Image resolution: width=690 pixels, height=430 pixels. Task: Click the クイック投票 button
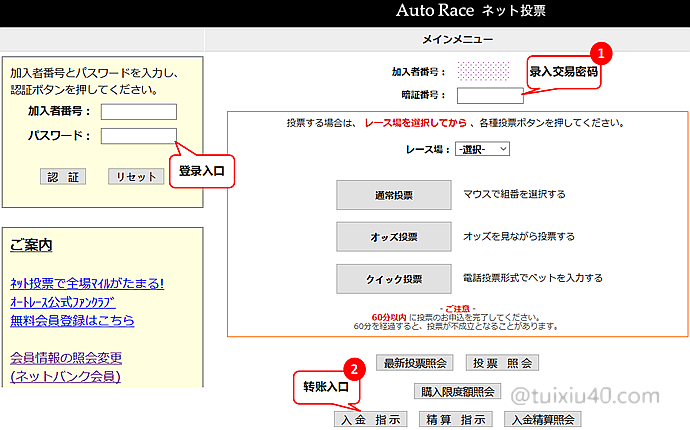pyautogui.click(x=394, y=279)
